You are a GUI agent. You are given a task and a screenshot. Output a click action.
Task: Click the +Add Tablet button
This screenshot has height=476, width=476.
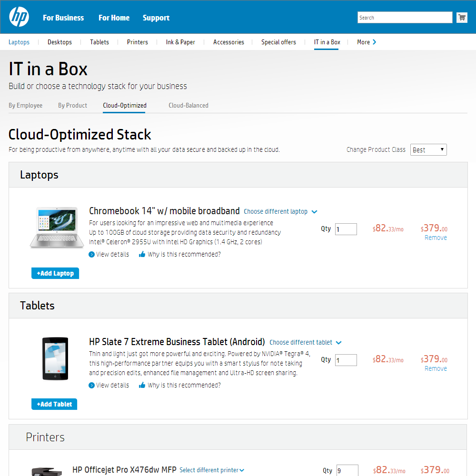point(54,404)
